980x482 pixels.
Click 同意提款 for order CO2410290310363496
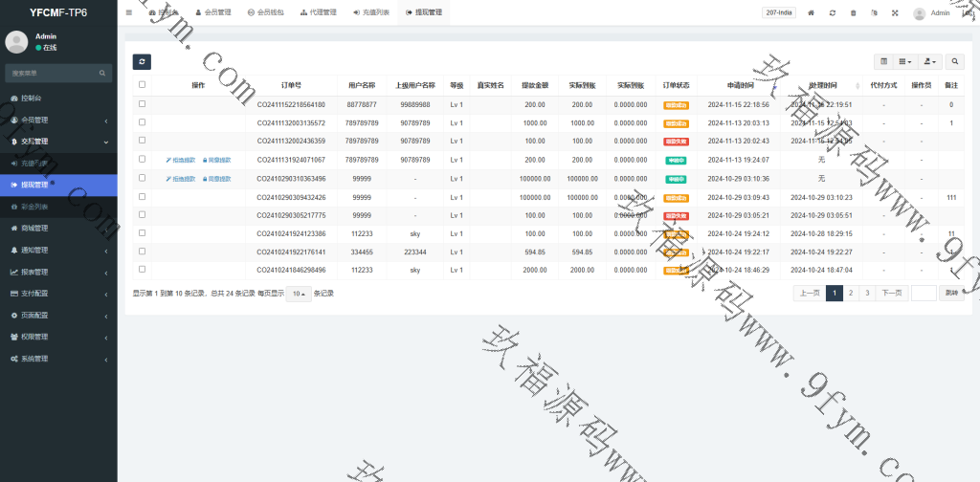pyautogui.click(x=219, y=179)
